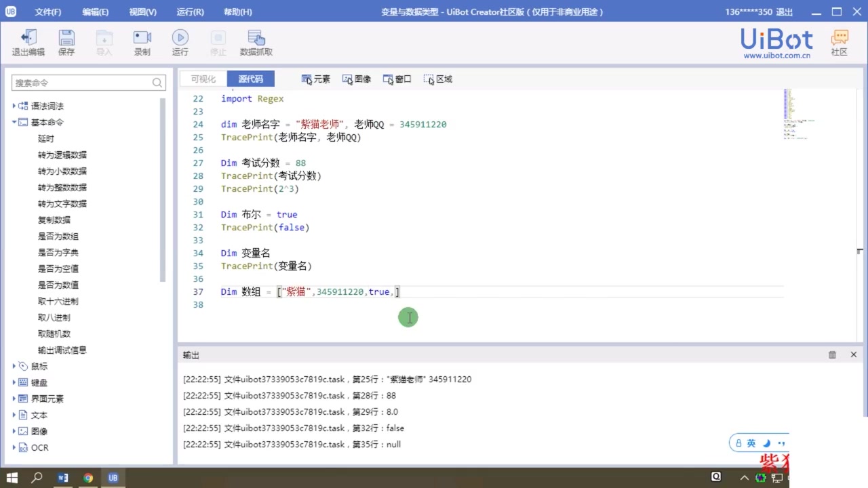The width and height of the screenshot is (868, 488).
Task: Select the 取八进制 command
Action: pos(54,318)
